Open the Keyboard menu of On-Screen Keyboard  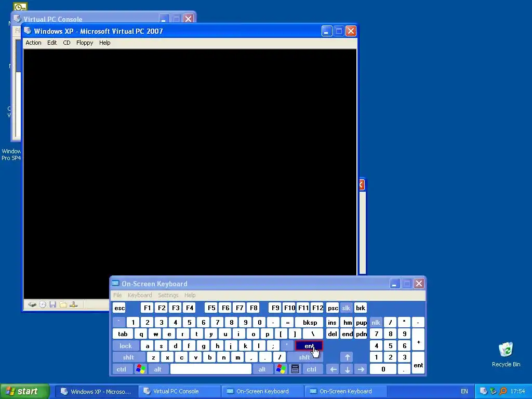140,295
